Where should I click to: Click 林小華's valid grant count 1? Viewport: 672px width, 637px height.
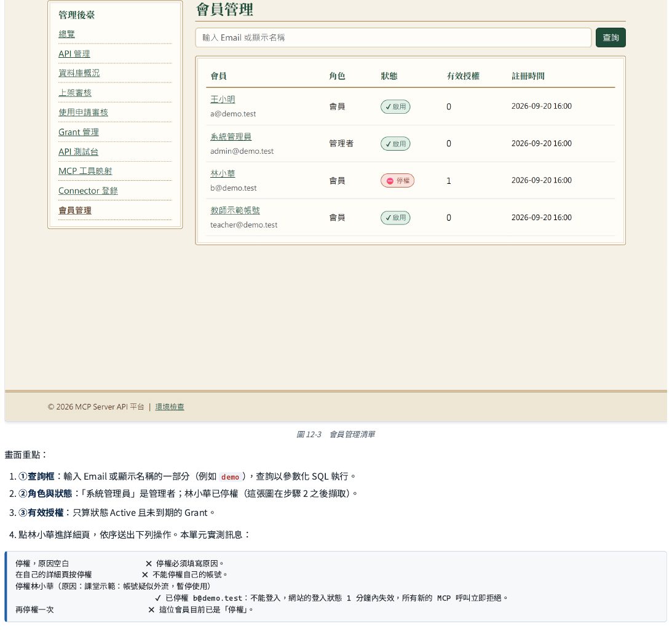pos(449,181)
